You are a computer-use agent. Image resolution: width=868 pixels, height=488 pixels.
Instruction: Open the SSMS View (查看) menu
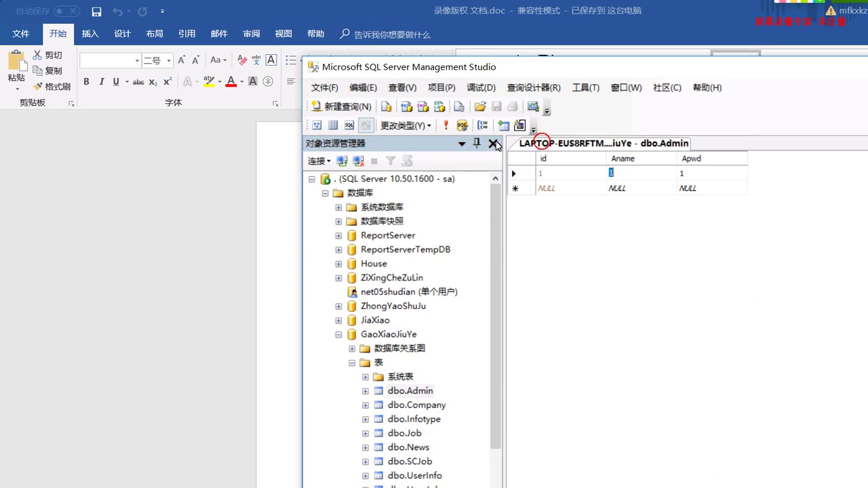[402, 87]
